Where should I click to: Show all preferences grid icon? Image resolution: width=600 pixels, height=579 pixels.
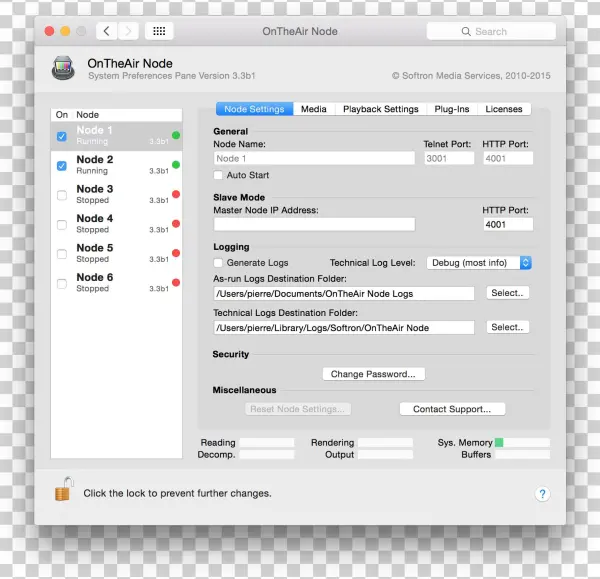coord(159,31)
